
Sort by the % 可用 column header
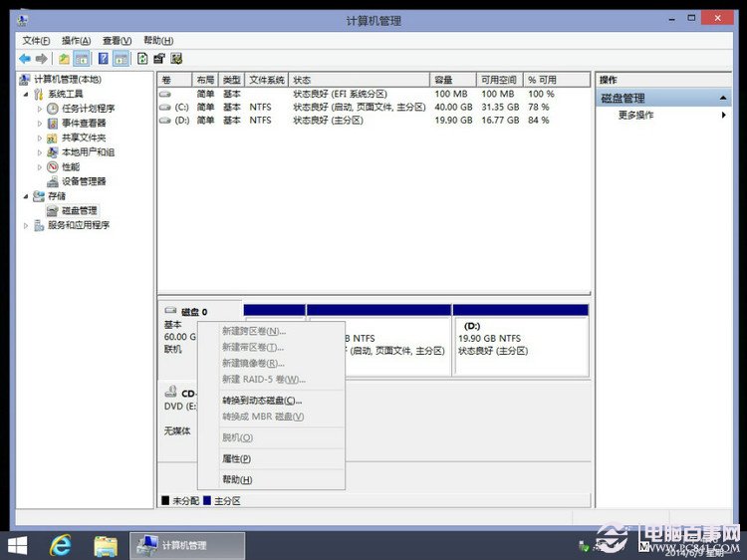[556, 80]
